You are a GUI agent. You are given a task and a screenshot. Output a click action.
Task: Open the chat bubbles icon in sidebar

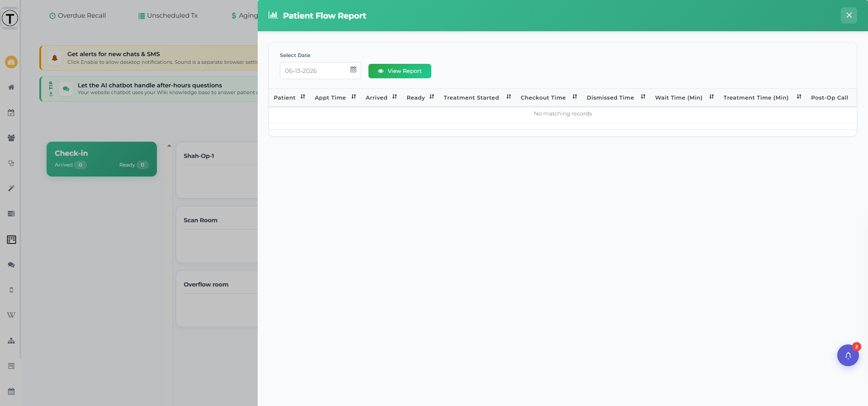pos(11,265)
